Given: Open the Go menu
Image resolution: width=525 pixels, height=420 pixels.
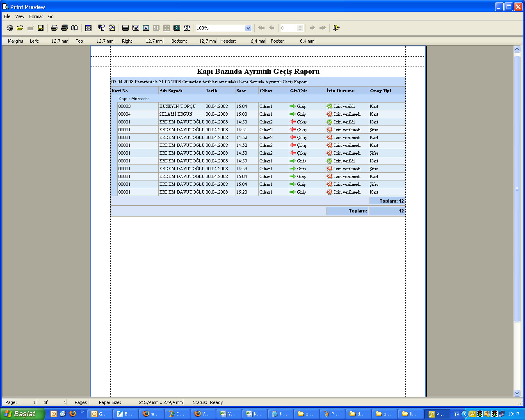Looking at the screenshot, I should click(x=51, y=16).
